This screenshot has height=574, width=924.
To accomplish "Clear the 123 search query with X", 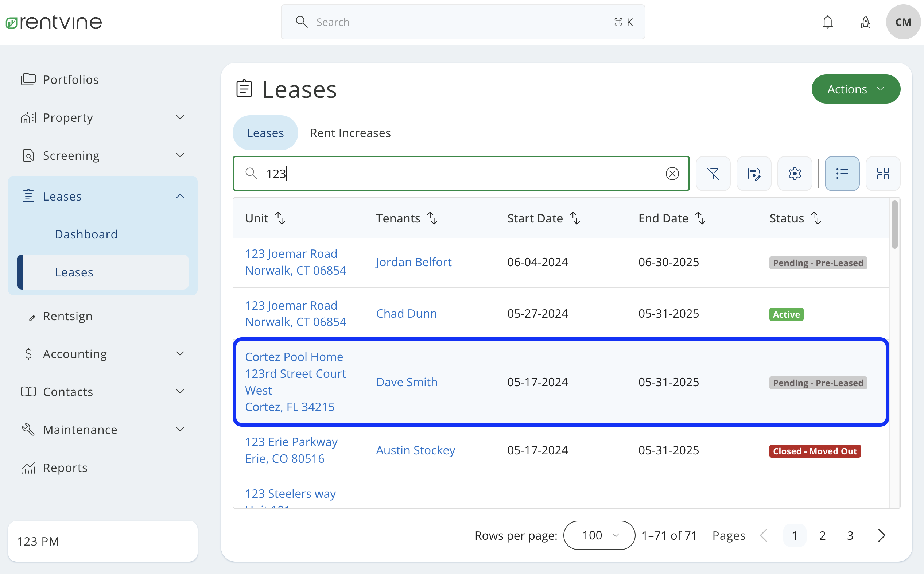I will (672, 174).
